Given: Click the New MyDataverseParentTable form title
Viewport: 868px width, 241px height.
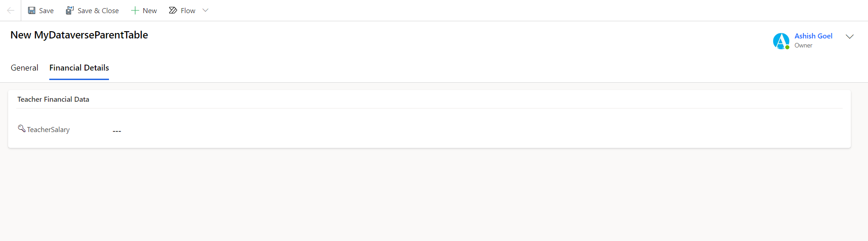Looking at the screenshot, I should [79, 35].
